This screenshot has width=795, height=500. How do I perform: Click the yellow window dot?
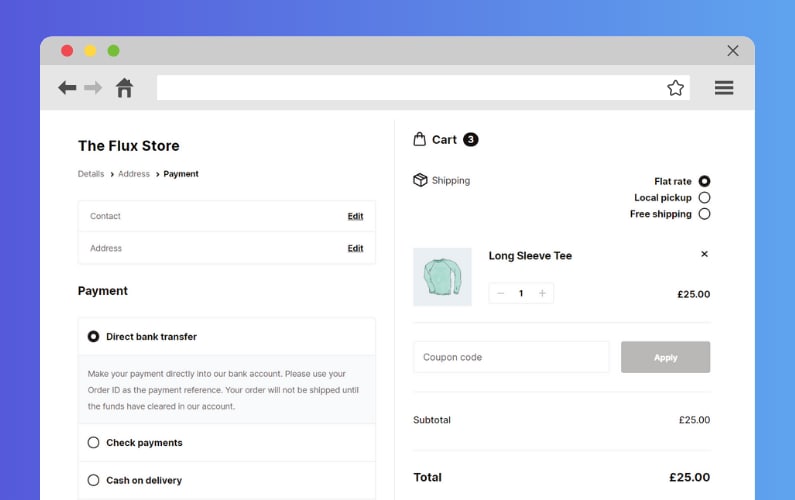pos(90,51)
